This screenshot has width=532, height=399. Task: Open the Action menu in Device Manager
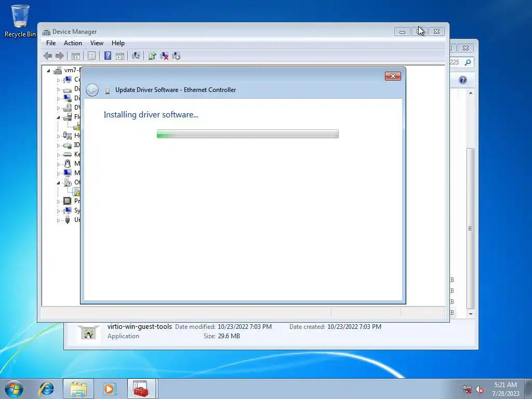[73, 43]
